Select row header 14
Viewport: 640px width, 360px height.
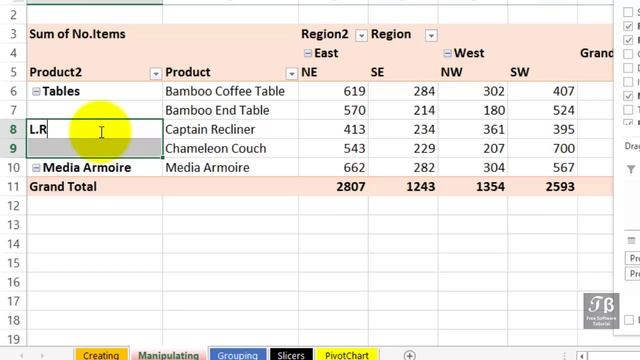(13, 244)
